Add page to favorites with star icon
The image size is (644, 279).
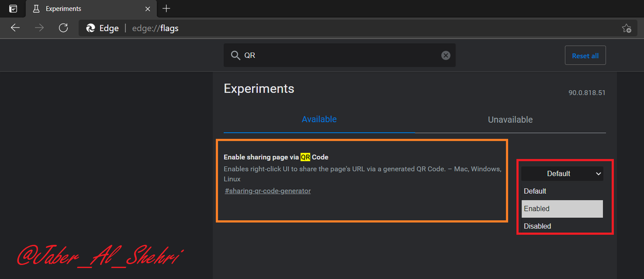click(626, 28)
